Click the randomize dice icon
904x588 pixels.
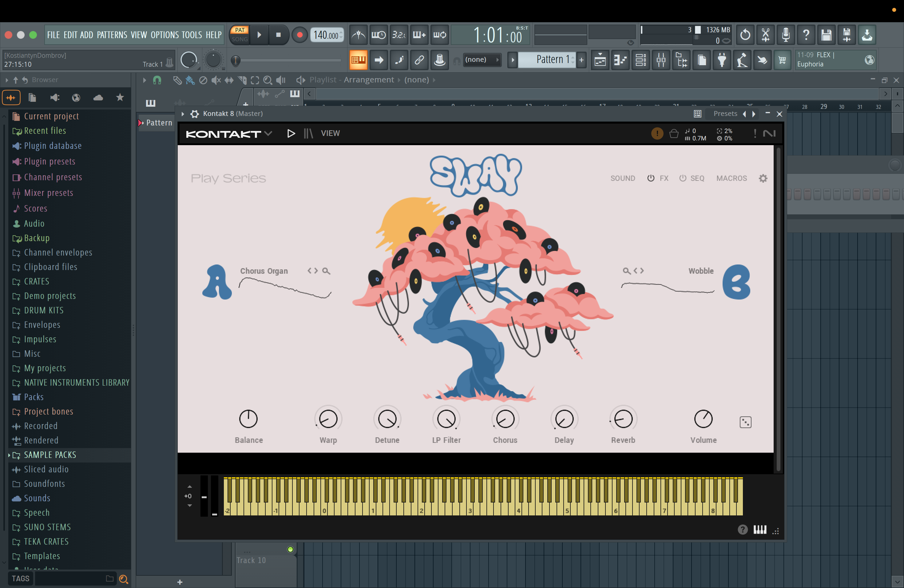pyautogui.click(x=745, y=422)
